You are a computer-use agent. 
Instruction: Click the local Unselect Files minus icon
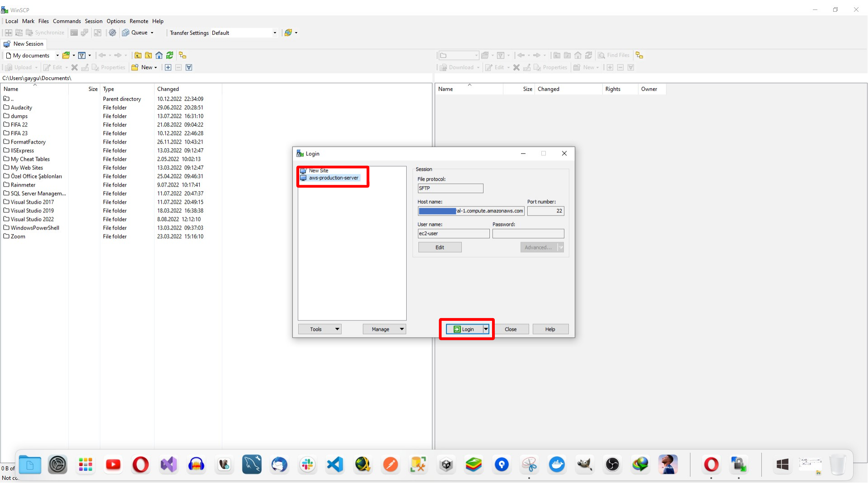(178, 67)
